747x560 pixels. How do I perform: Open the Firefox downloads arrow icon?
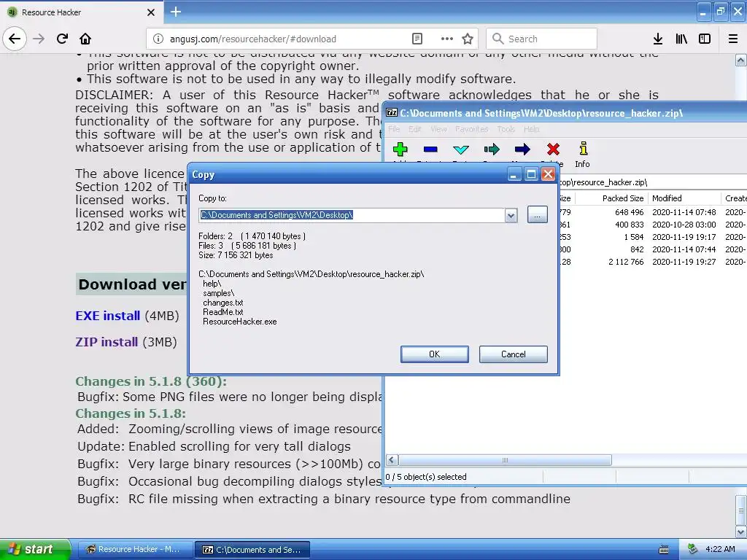tap(658, 39)
